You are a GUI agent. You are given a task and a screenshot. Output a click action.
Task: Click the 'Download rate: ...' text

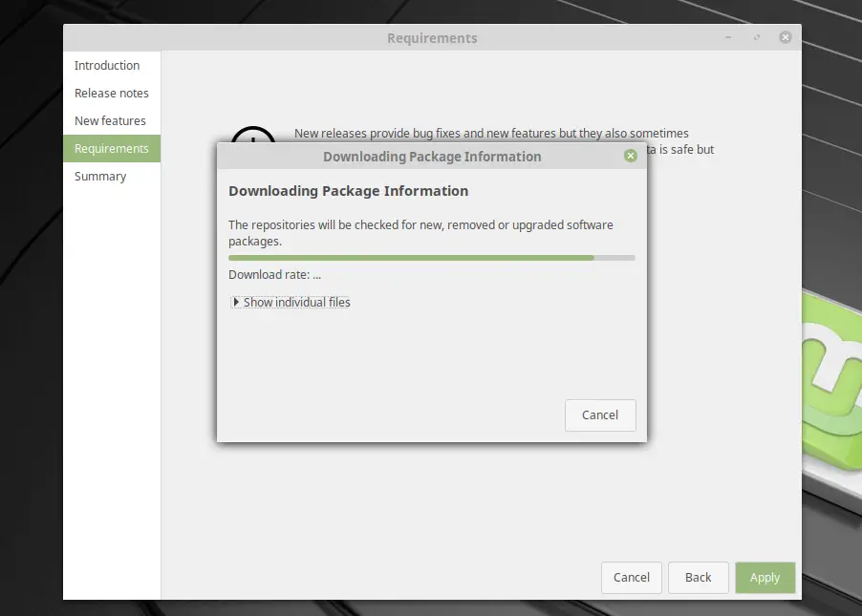click(274, 275)
